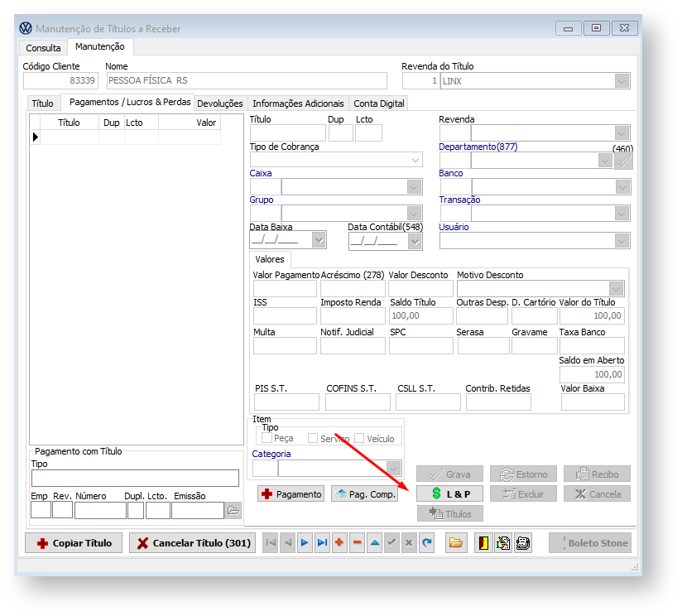The width and height of the screenshot is (682, 616).
Task: Click the Código Cliente field
Action: [x=60, y=80]
